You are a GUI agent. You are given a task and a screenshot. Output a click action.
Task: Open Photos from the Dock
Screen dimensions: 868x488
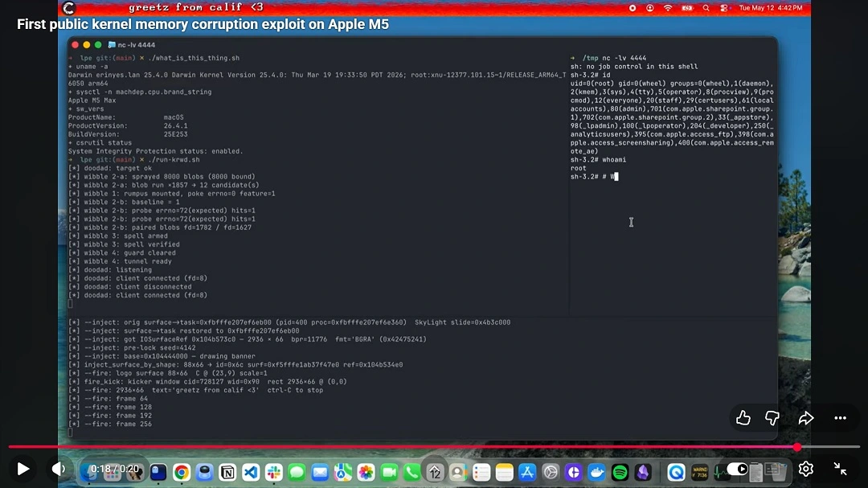point(366,472)
